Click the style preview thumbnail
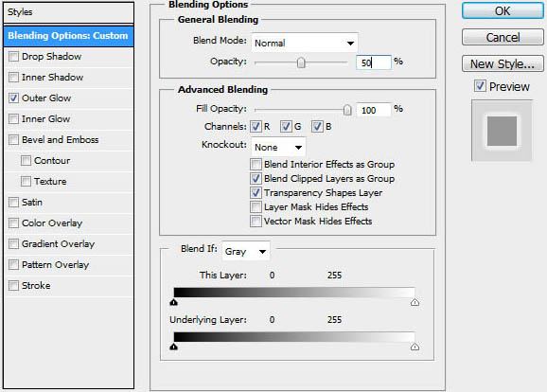Screen dimensions: 547x392 pyautogui.click(x=502, y=131)
